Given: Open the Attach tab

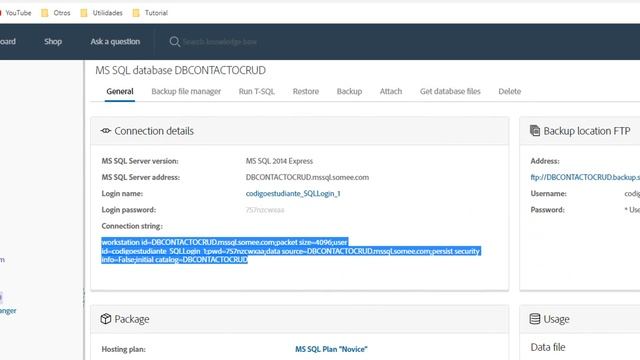Looking at the screenshot, I should pos(391,91).
